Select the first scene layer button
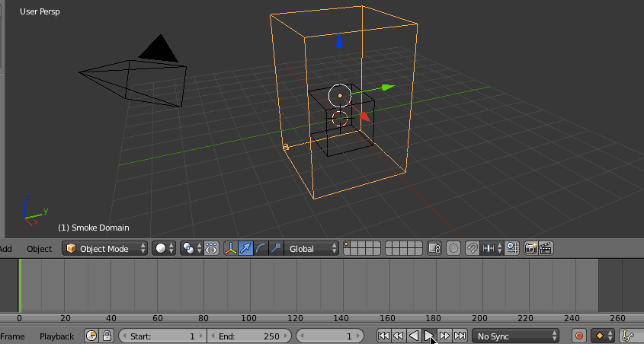The image size is (644, 344). [348, 245]
